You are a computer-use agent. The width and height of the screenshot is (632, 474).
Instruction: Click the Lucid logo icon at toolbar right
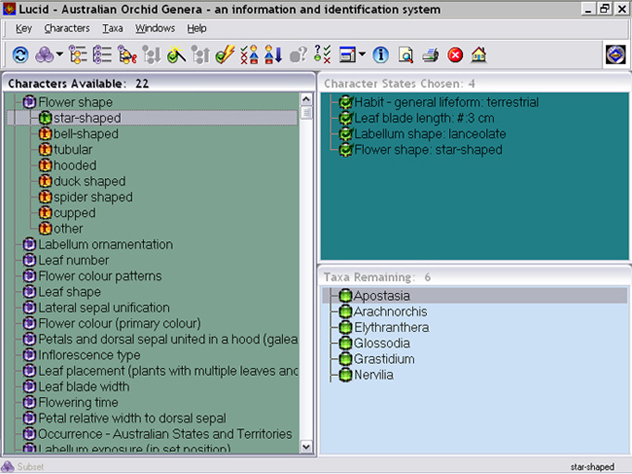[615, 54]
